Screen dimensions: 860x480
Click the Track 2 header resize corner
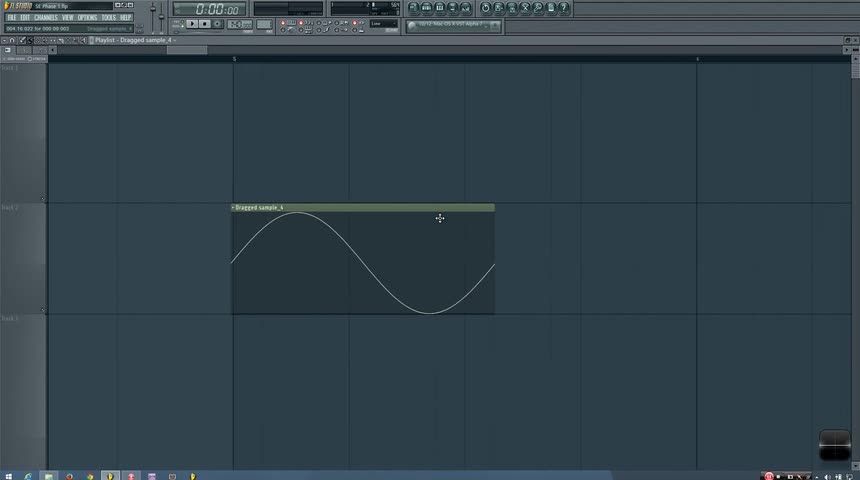pos(43,309)
